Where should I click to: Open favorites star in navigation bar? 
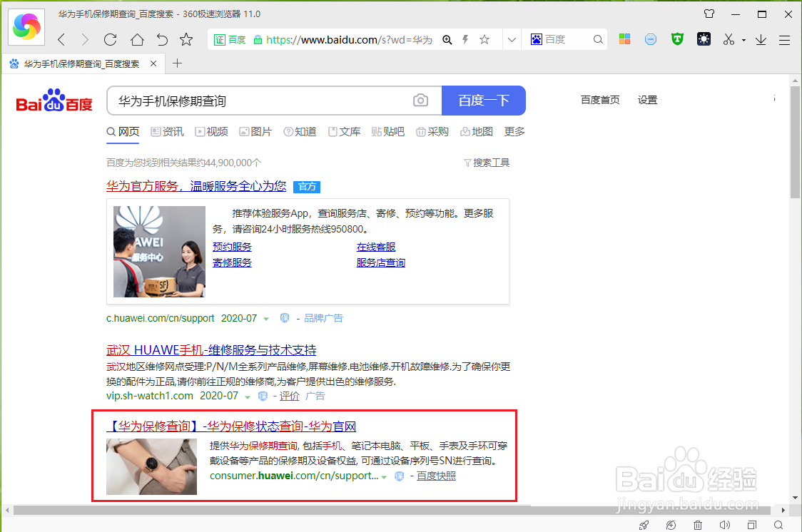pyautogui.click(x=186, y=39)
